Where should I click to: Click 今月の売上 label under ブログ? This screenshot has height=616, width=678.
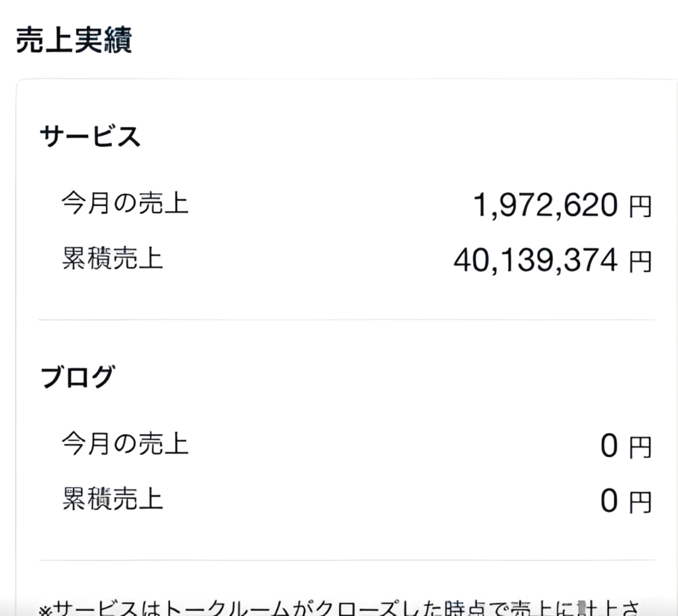coord(125,443)
